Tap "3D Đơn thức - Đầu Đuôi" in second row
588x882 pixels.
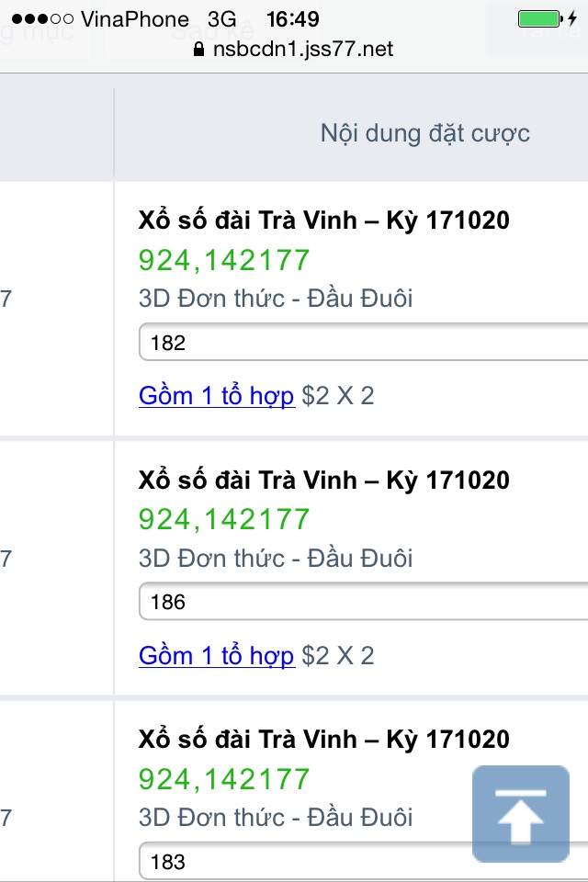point(276,559)
